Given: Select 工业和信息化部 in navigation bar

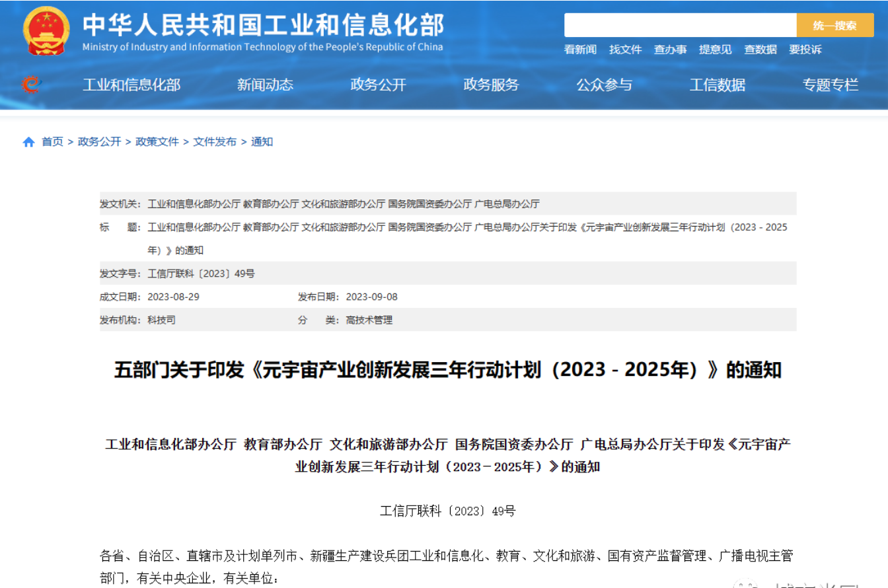Looking at the screenshot, I should tap(131, 85).
